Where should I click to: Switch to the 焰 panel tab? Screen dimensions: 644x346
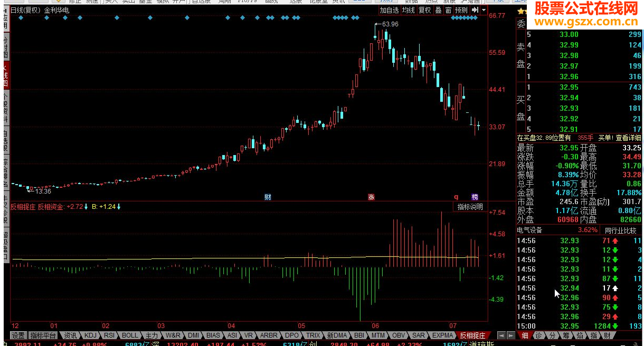coord(580,335)
